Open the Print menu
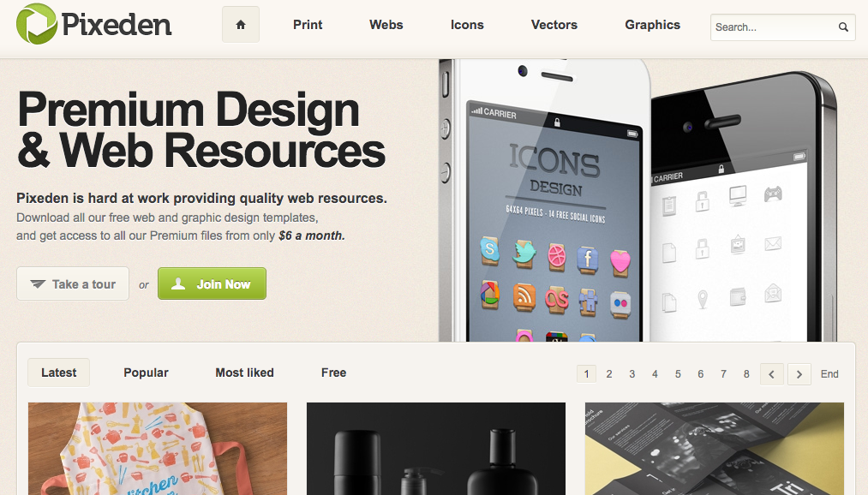The width and height of the screenshot is (868, 495). (x=308, y=25)
